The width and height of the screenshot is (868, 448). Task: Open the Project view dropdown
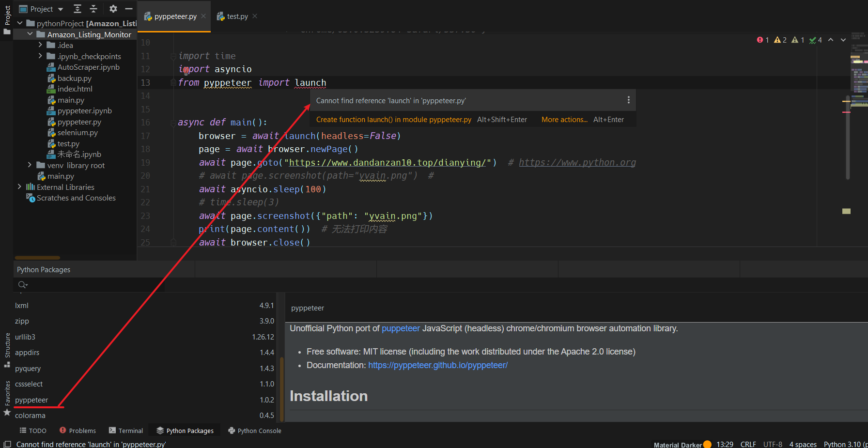tap(60, 8)
